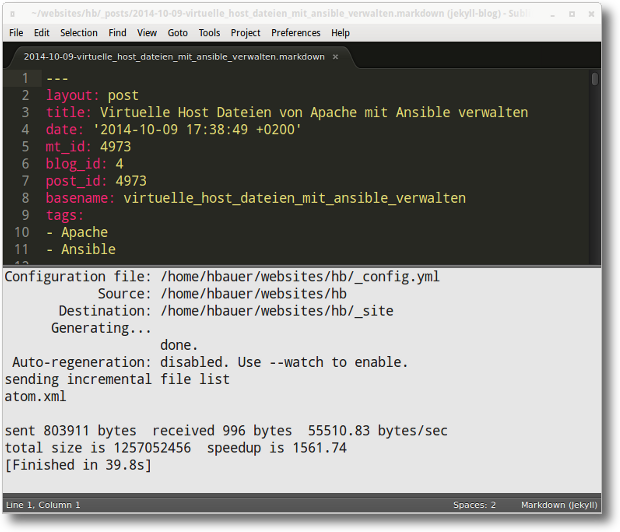Screen dimensions: 620x532
Task: Click the 'date:' key on line 4
Action: click(x=64, y=130)
